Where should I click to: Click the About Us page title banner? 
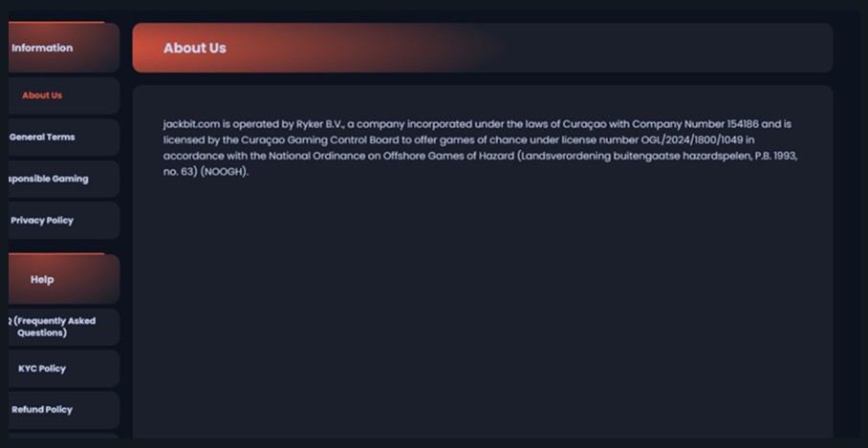pos(195,48)
